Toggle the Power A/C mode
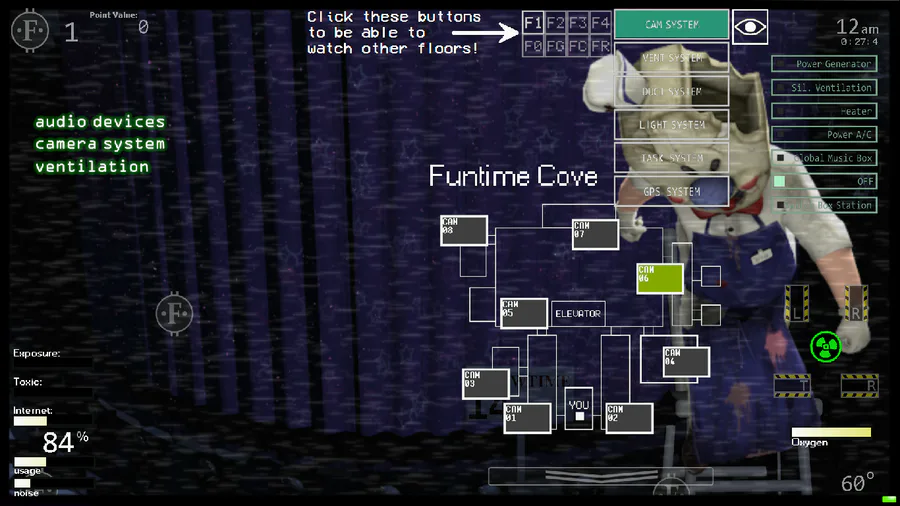Viewport: 900px width, 506px height. (x=824, y=134)
